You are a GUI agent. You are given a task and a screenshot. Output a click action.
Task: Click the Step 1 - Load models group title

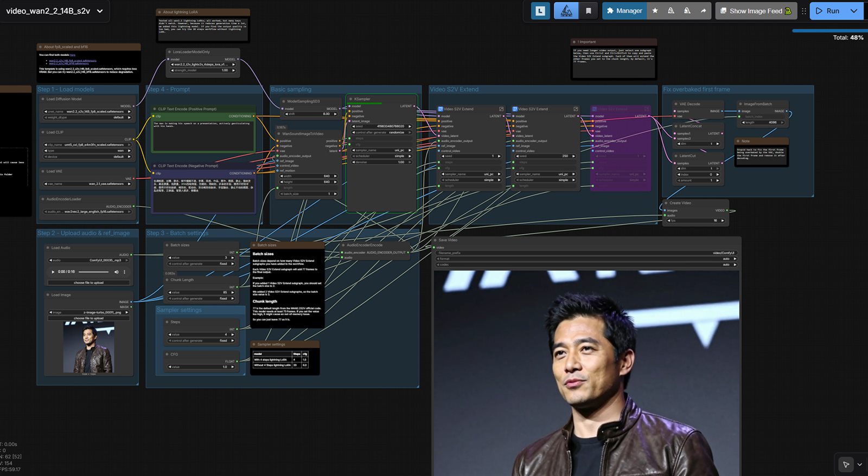[x=66, y=89]
